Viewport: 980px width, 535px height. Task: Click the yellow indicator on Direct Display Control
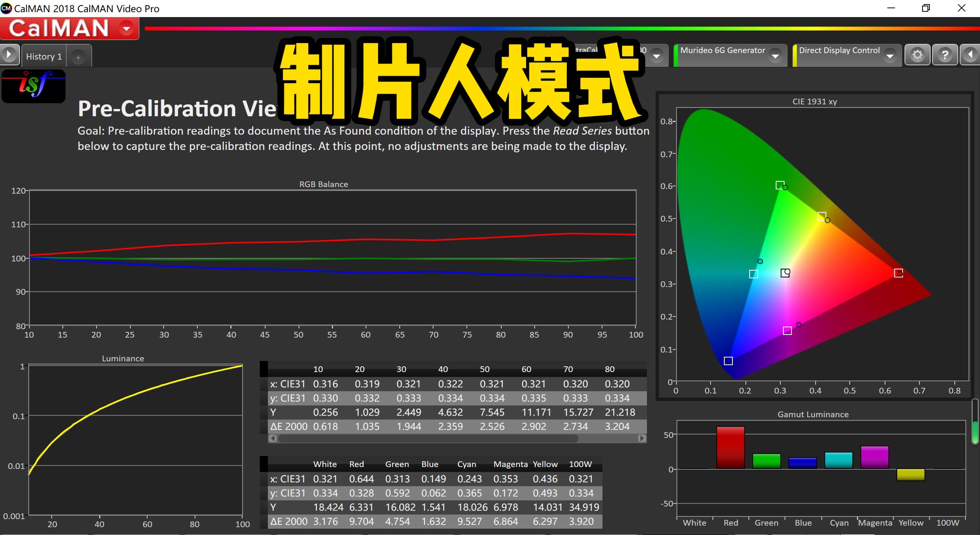tap(795, 55)
